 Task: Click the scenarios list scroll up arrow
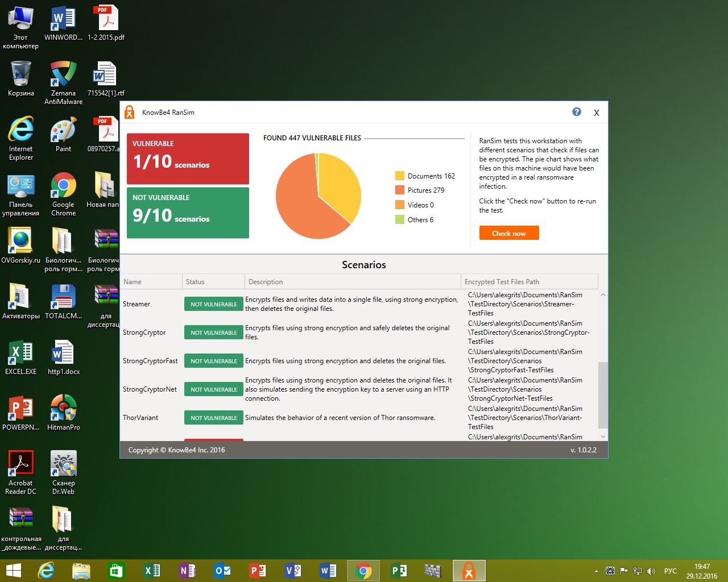[603, 295]
